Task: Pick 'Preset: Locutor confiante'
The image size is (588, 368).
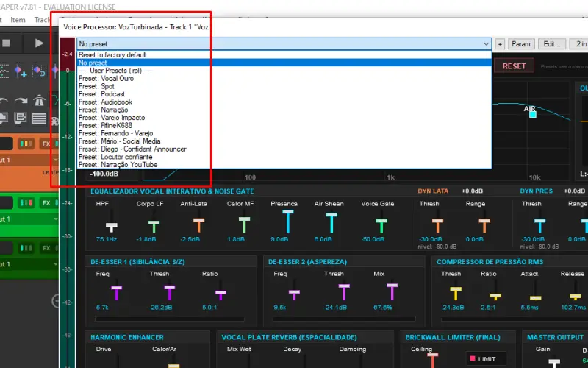Action: 284,157
